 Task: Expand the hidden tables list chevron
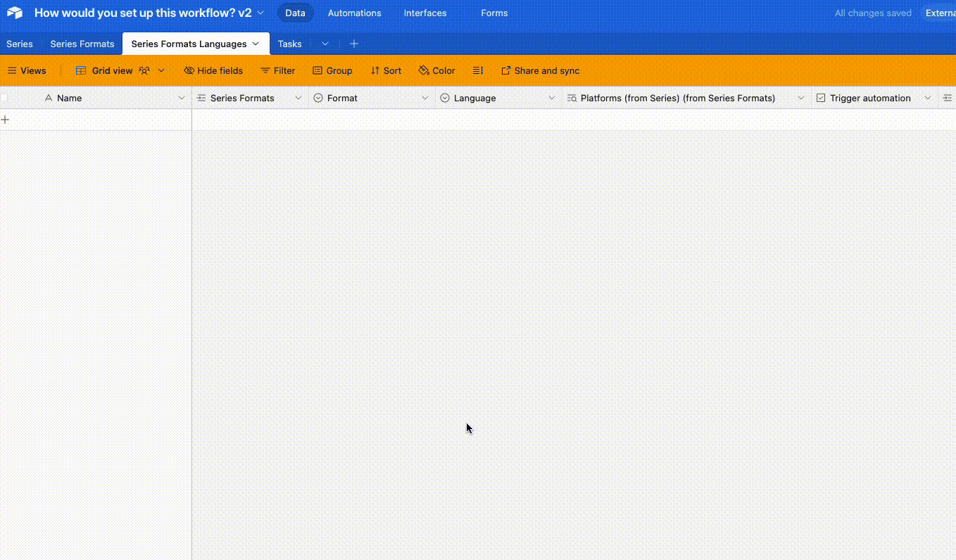[325, 44]
